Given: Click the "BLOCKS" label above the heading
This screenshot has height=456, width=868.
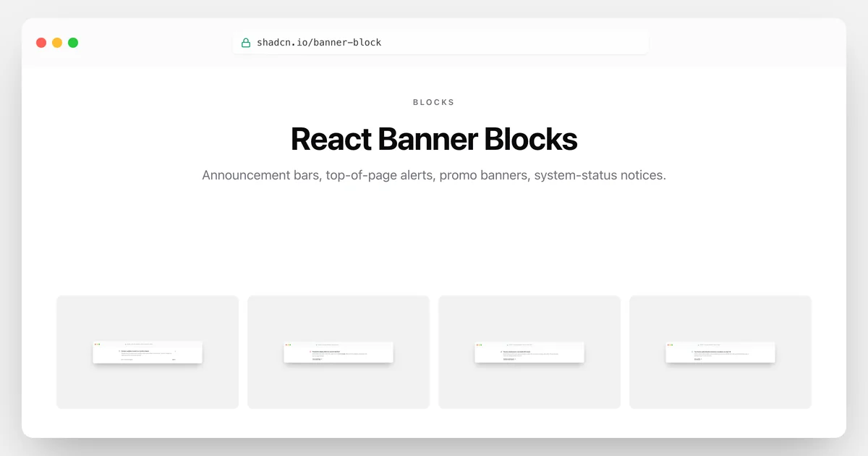Looking at the screenshot, I should click(434, 102).
